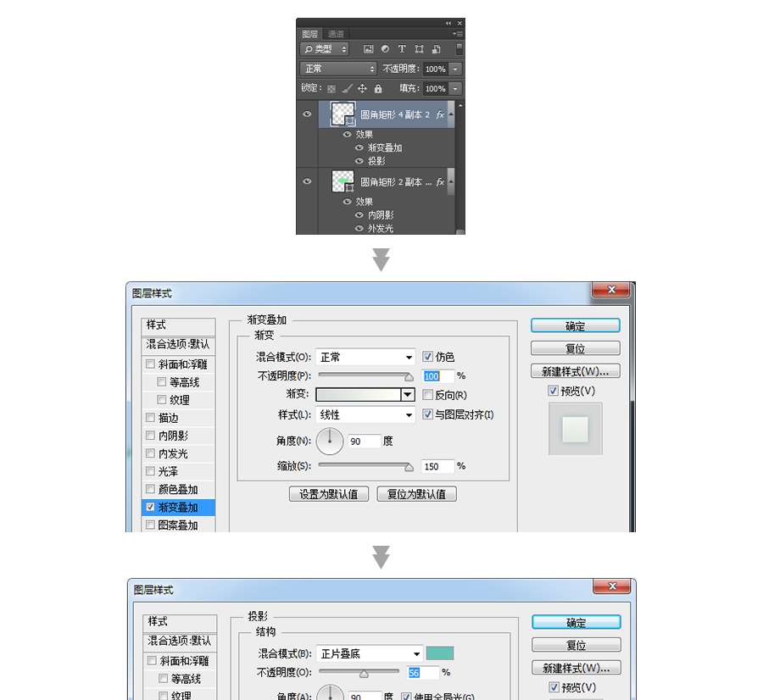This screenshot has width=763, height=700.
Task: Hide the 圆角矩形 4 副本 2 layer
Action: [x=307, y=114]
